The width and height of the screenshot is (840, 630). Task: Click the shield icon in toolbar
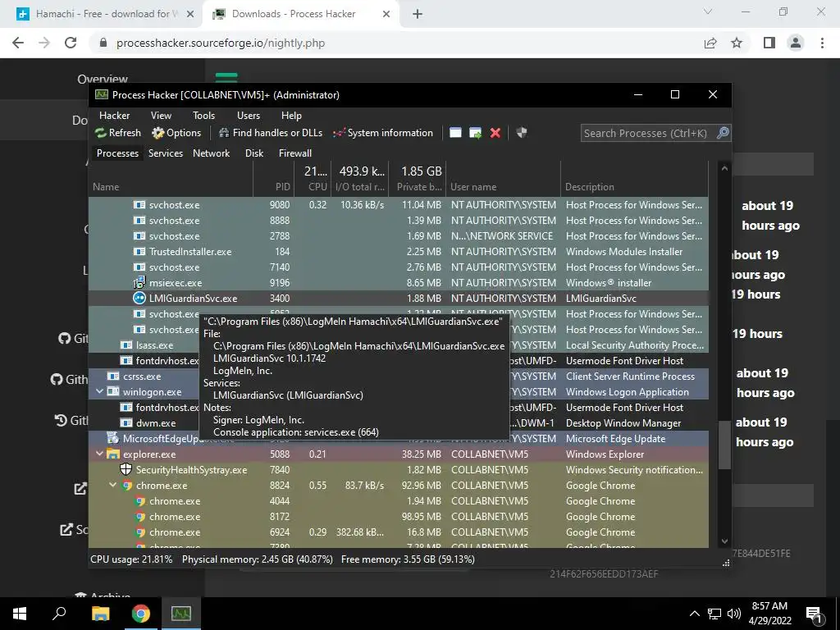[522, 132]
